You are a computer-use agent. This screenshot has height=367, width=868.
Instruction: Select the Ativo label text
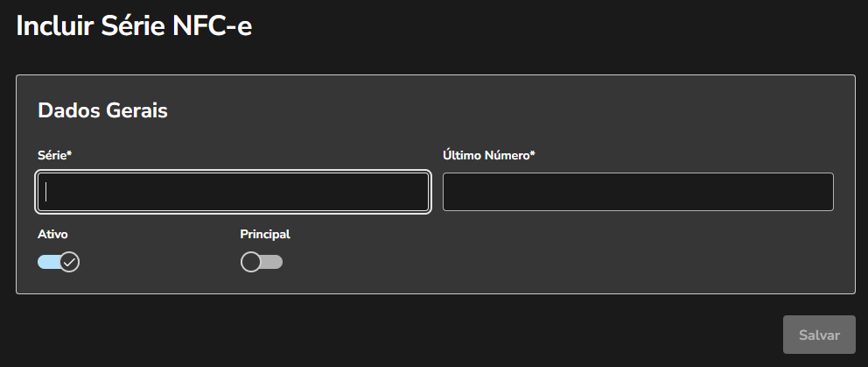(x=52, y=234)
